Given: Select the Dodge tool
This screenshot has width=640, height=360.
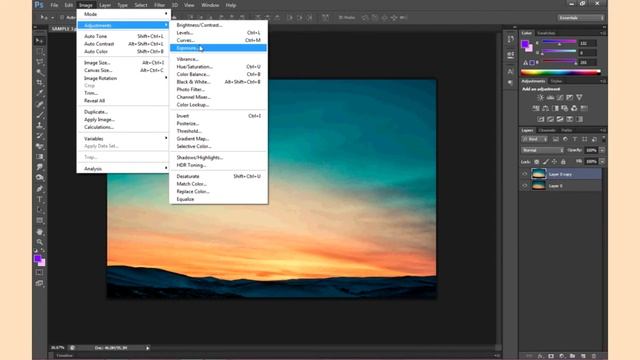Looking at the screenshot, I should click(40, 178).
